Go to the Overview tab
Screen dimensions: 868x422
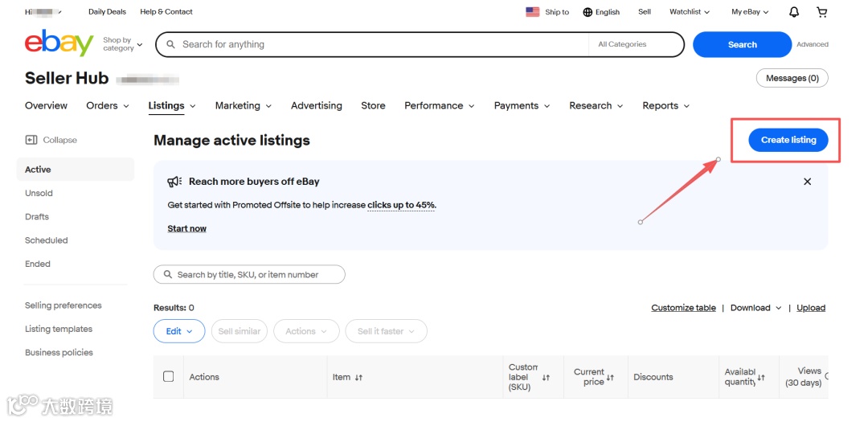pyautogui.click(x=46, y=105)
